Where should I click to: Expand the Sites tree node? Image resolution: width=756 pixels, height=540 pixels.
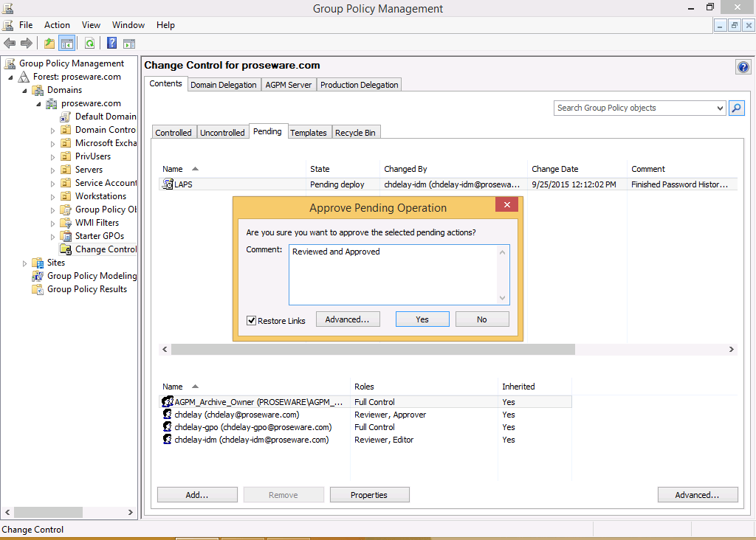(x=24, y=263)
